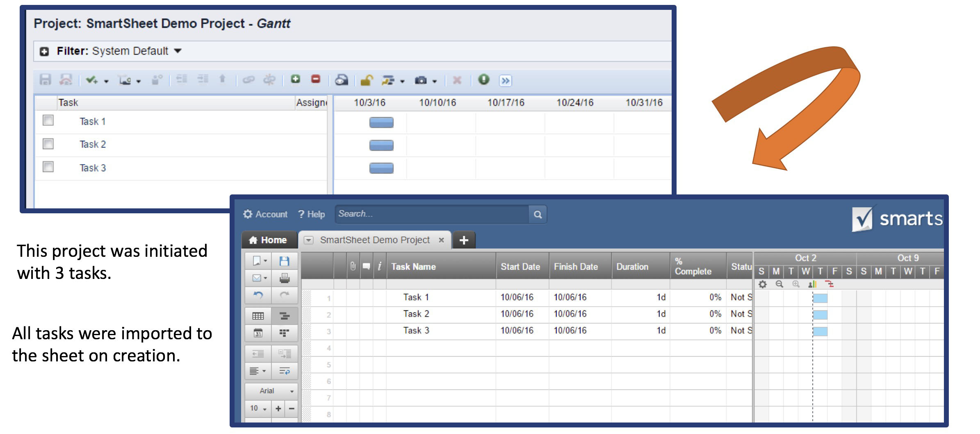
Task: Open the Arial font dropdown
Action: [x=271, y=391]
